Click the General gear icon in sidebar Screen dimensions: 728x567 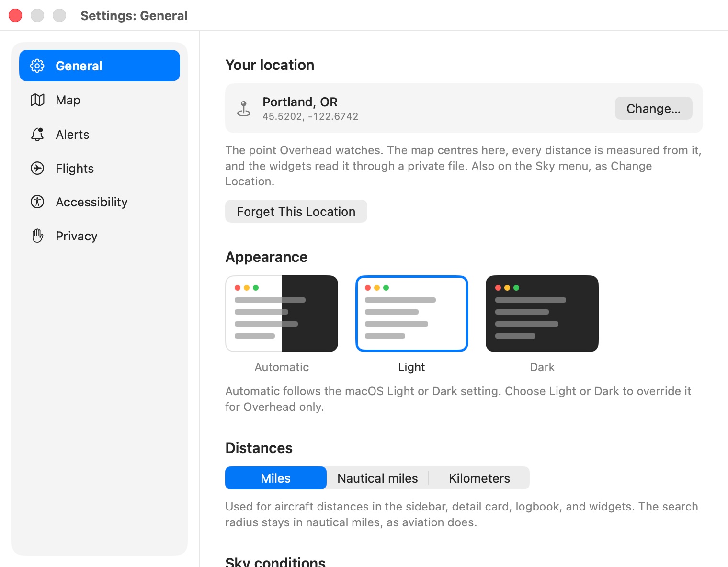[37, 66]
